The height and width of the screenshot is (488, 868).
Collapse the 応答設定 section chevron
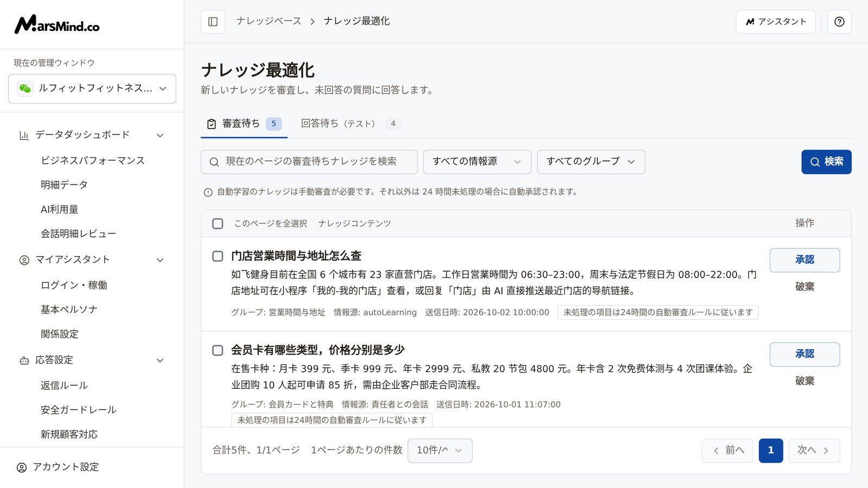160,361
